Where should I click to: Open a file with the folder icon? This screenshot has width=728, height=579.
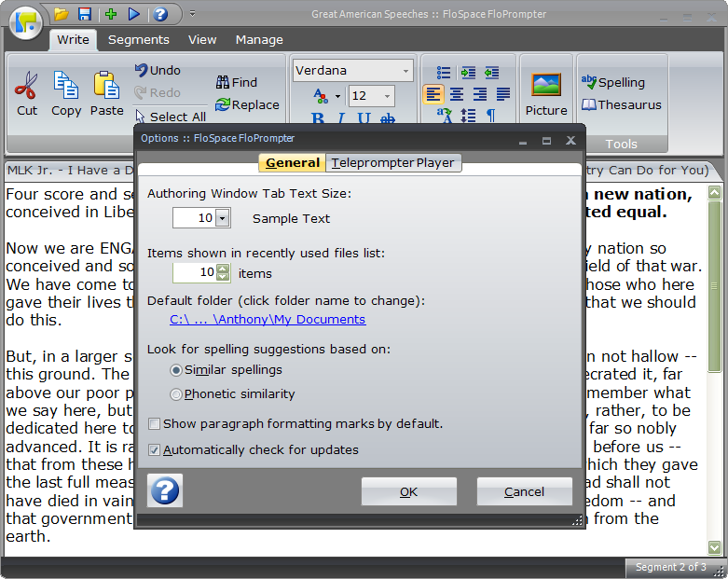pyautogui.click(x=61, y=14)
